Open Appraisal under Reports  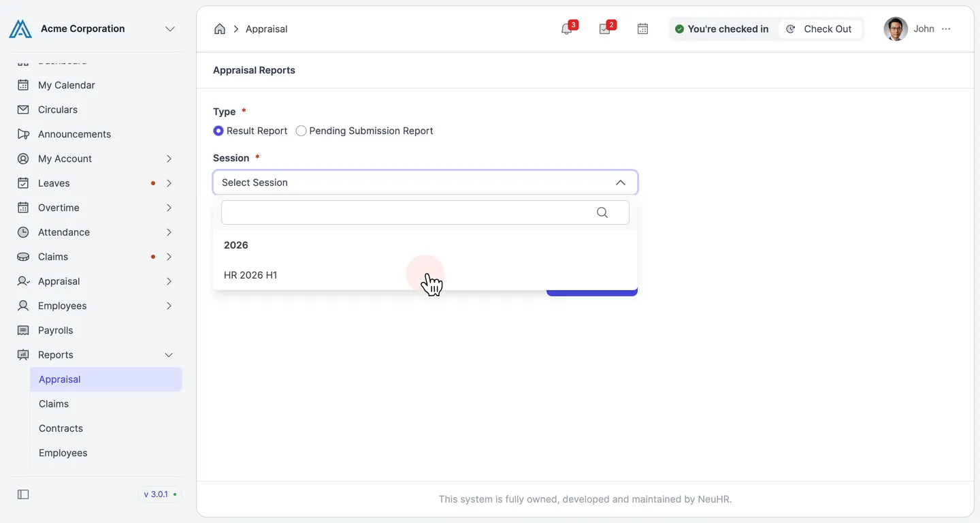(106, 379)
